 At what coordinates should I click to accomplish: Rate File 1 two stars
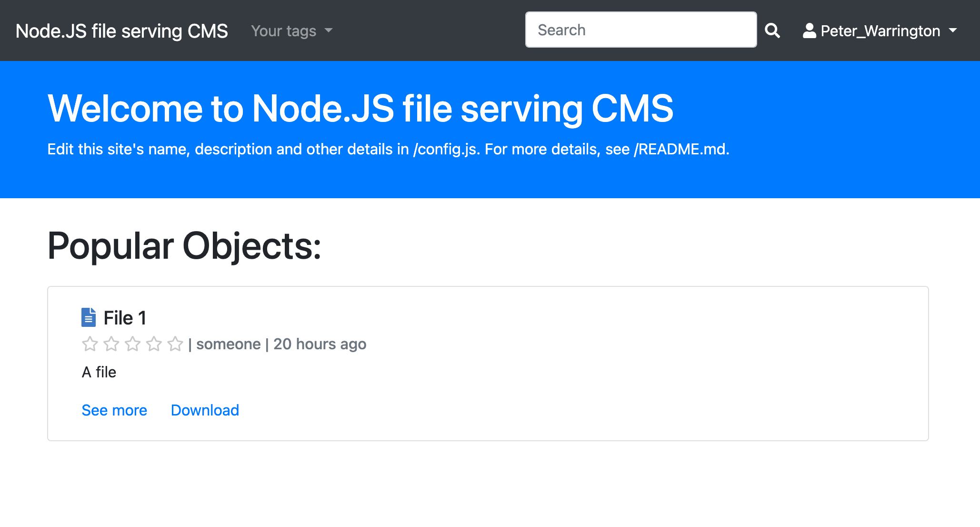coord(111,344)
